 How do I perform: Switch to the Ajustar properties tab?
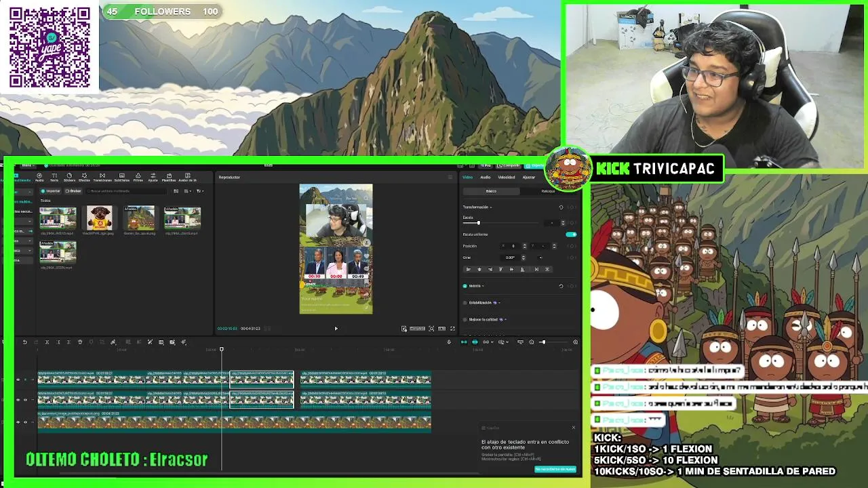point(529,178)
